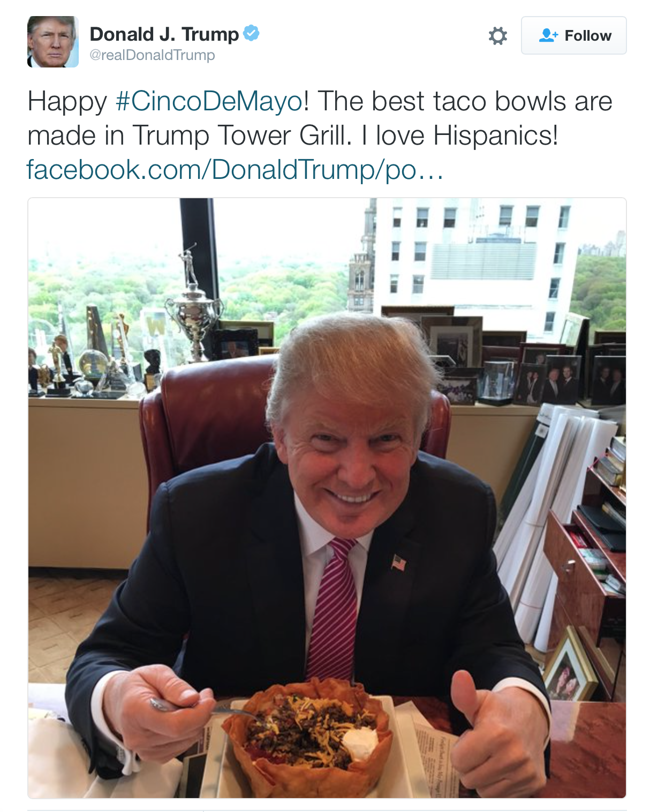Image resolution: width=650 pixels, height=812 pixels.
Task: Follow the facebook.com/DonaldTrump link
Action: (x=235, y=169)
